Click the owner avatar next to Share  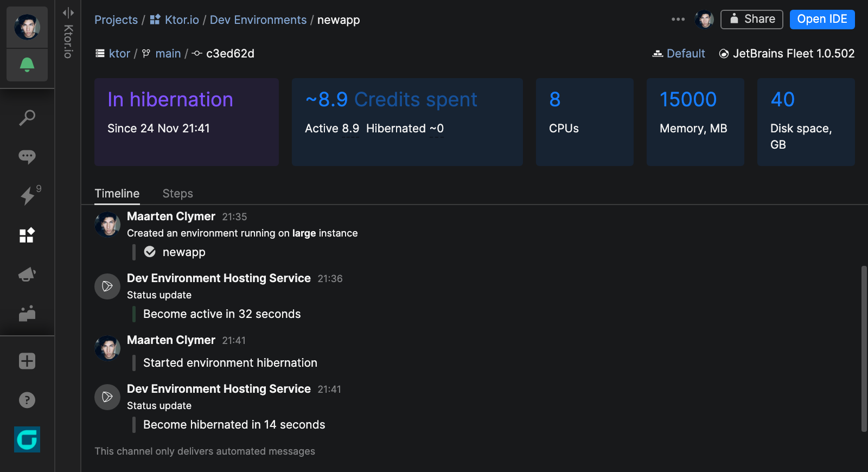click(704, 20)
